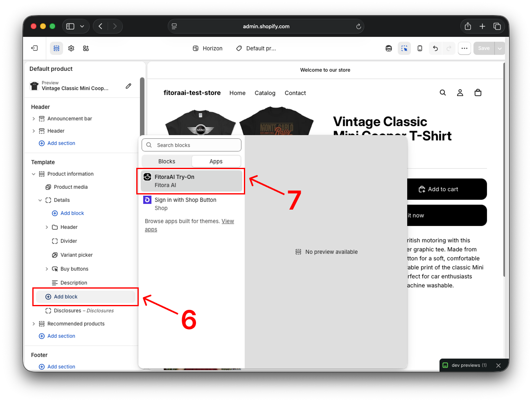Edit the preview product pencil icon
532x402 pixels.
click(x=128, y=86)
